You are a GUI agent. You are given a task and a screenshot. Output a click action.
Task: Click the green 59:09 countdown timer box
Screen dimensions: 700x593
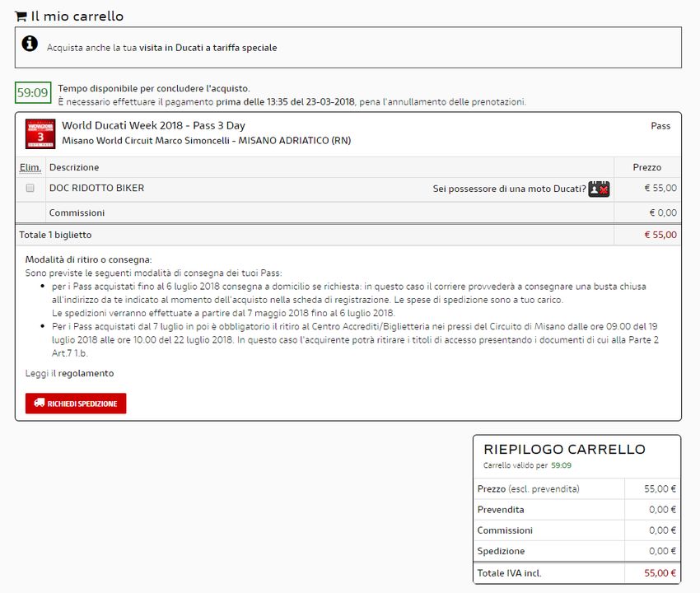[x=33, y=92]
